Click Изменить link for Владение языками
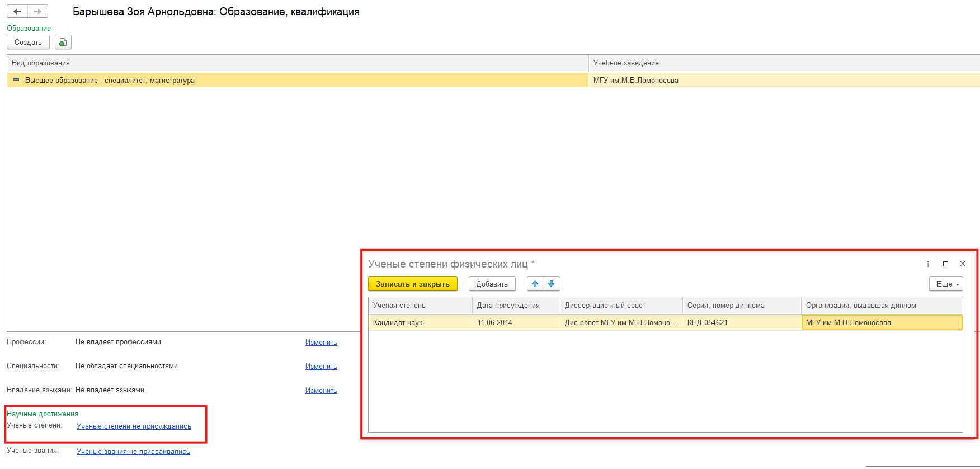Viewport: 980px width, 469px height. tap(321, 391)
